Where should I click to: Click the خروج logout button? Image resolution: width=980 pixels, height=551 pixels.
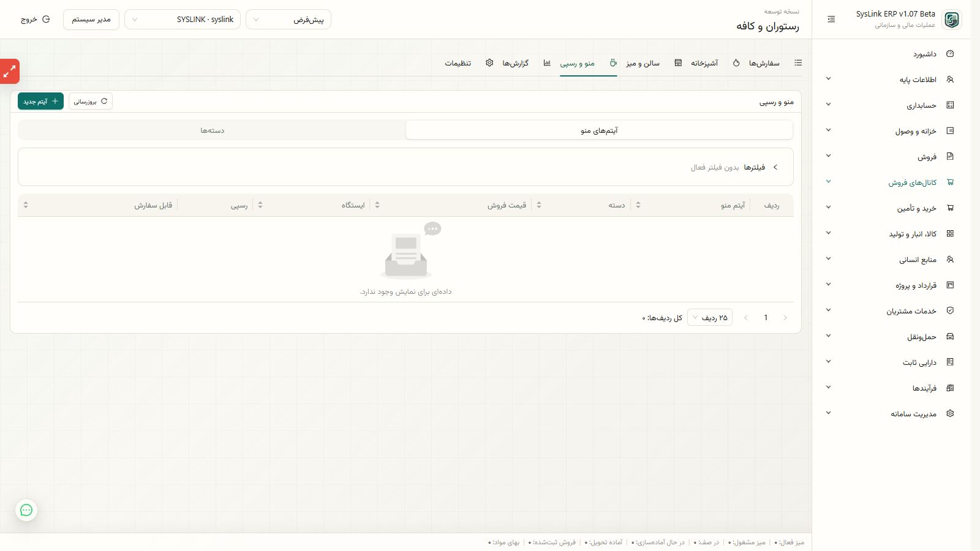tap(36, 20)
